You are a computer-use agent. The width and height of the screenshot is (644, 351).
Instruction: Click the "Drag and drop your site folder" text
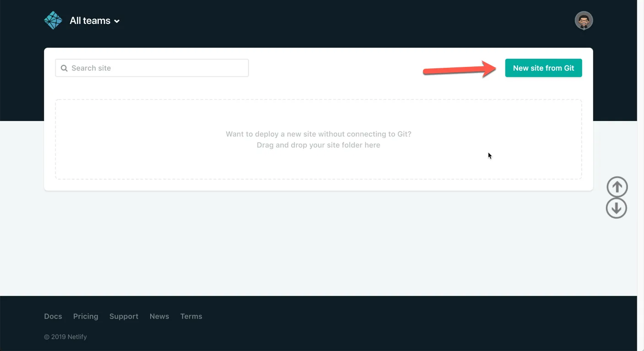(318, 145)
